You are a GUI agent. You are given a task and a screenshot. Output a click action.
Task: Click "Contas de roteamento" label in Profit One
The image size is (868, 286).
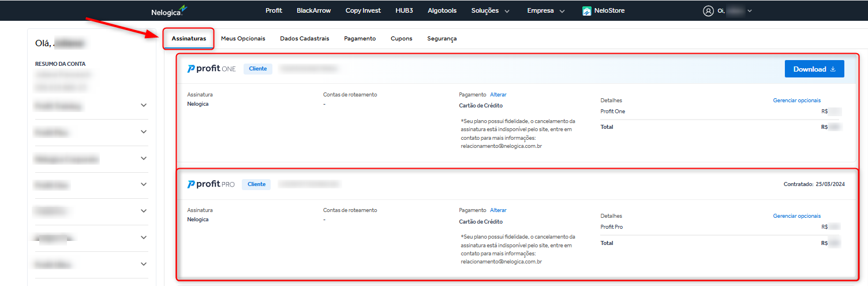(x=350, y=95)
